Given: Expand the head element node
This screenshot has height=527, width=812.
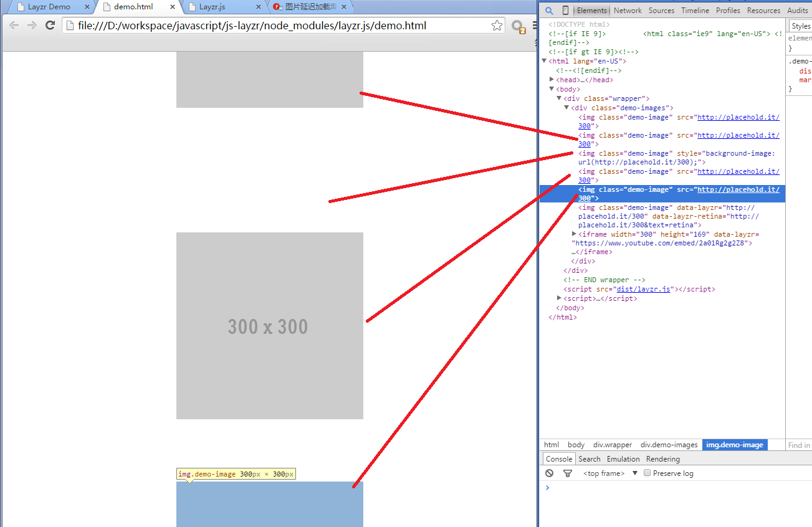Looking at the screenshot, I should click(552, 80).
